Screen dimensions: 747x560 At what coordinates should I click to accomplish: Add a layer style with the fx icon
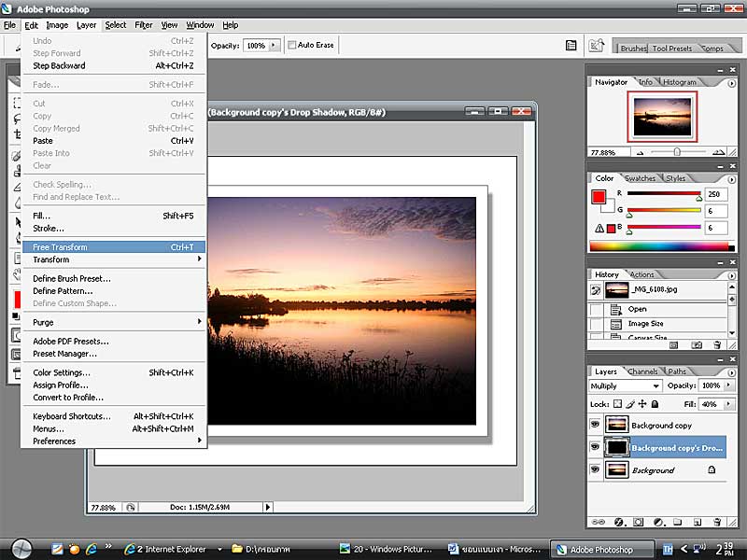coord(619,523)
